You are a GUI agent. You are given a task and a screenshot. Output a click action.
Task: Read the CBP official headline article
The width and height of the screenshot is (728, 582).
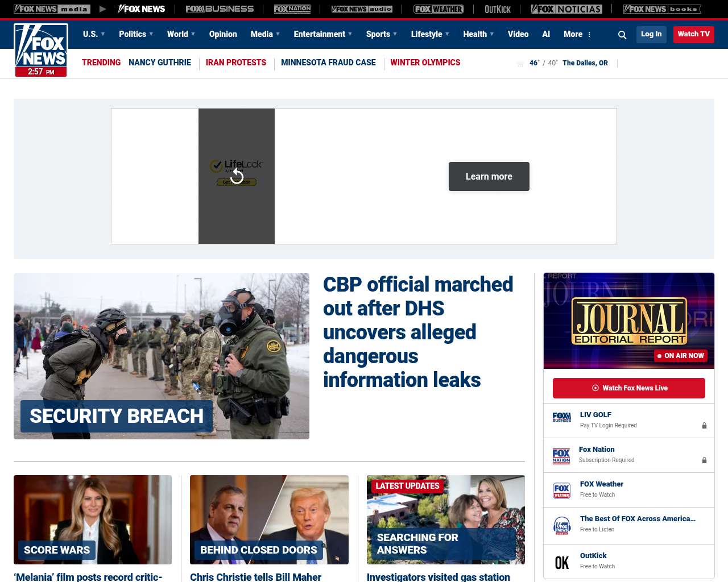click(418, 332)
